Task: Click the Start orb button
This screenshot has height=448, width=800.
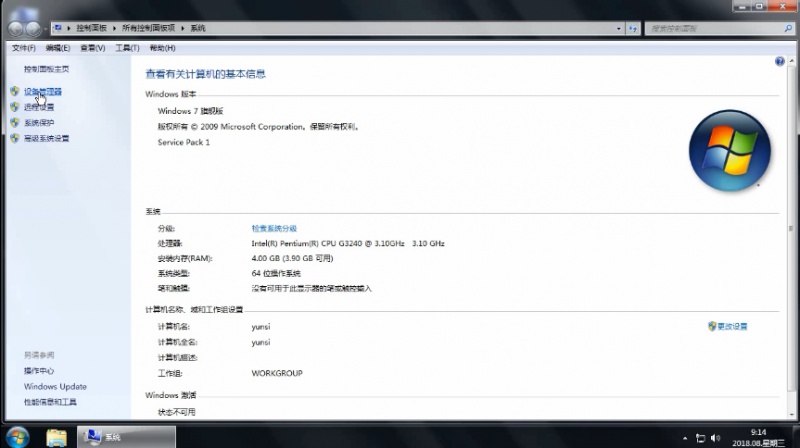Action: (17, 437)
